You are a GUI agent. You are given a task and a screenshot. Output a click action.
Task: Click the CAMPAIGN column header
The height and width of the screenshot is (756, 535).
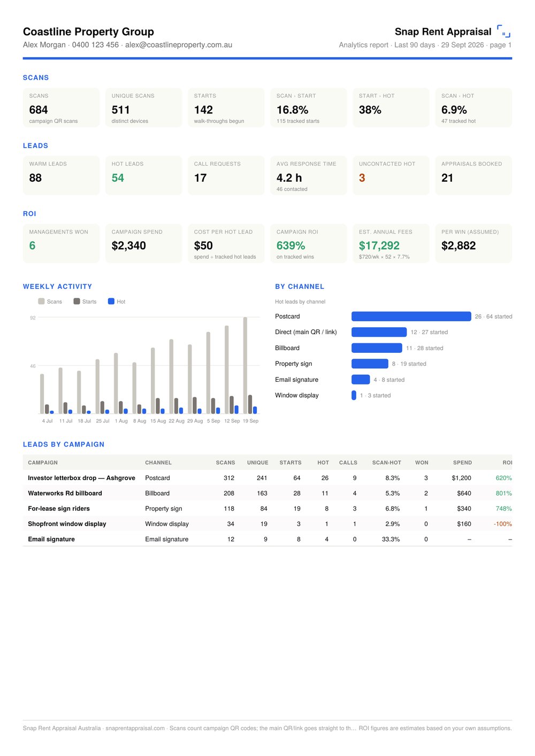point(43,462)
